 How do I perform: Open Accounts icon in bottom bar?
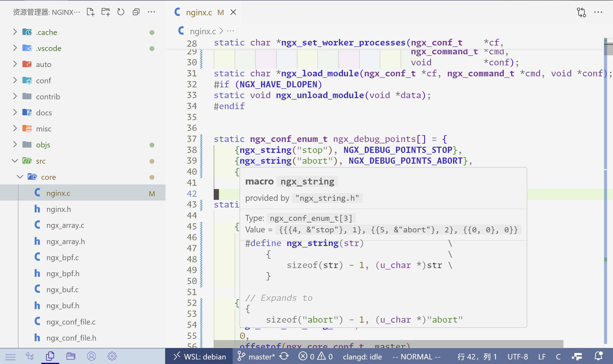91,356
